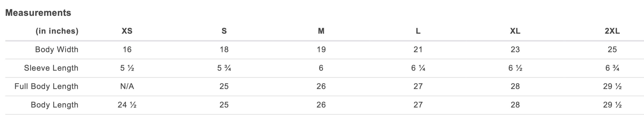
Task: Click the 2XL size column header
Action: point(612,31)
